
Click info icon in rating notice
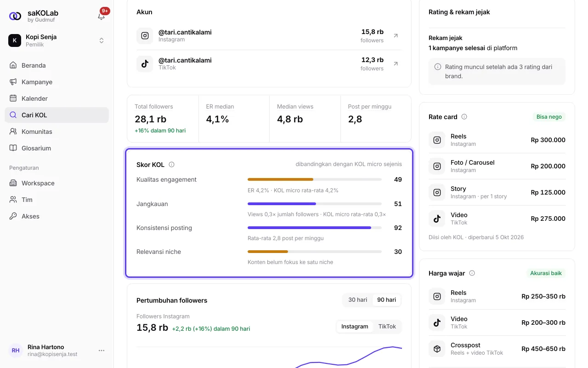click(438, 67)
